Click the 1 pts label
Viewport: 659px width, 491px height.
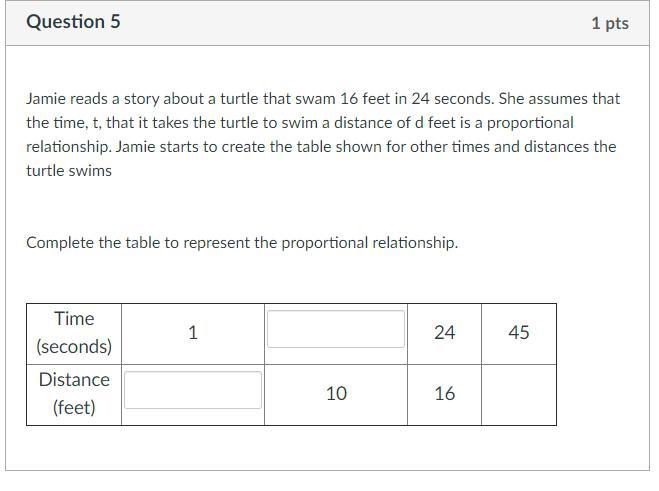(609, 23)
